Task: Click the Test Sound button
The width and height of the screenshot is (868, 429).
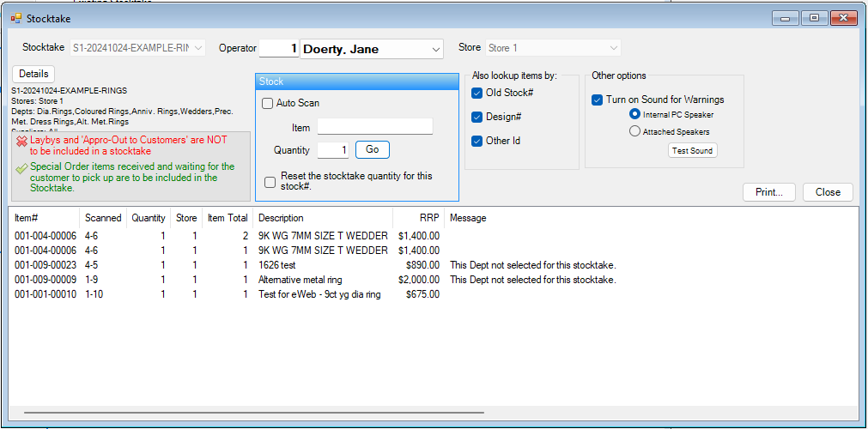Action: 693,150
